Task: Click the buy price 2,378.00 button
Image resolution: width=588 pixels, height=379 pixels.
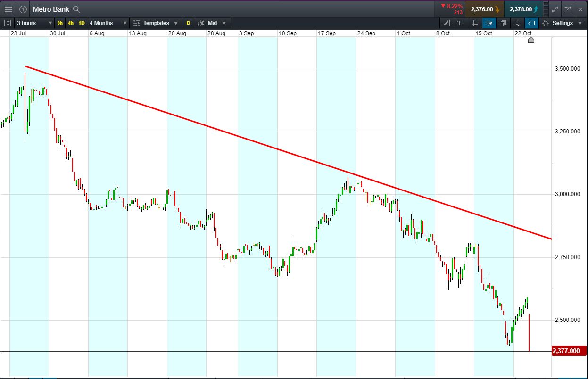Action: point(523,9)
